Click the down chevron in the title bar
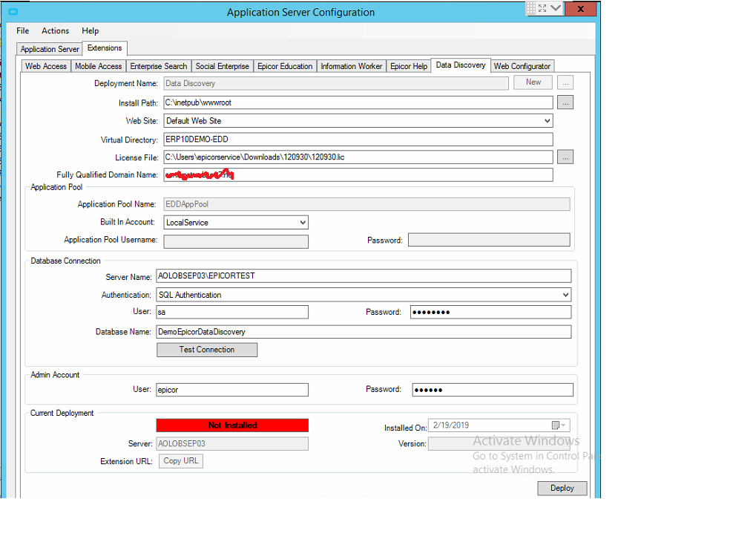 tap(556, 8)
